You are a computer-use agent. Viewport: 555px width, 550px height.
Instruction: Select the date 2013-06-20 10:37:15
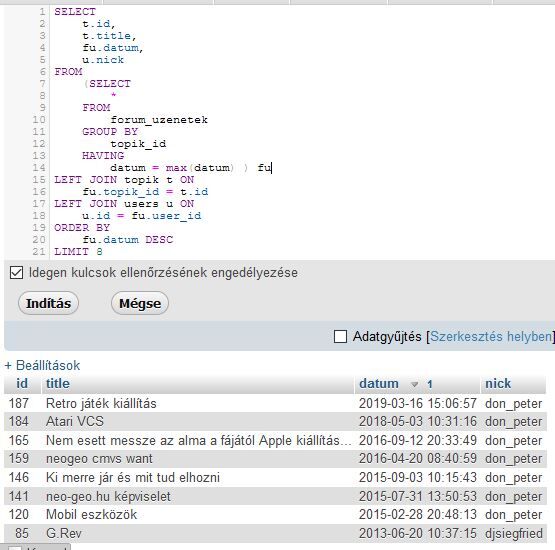418,533
